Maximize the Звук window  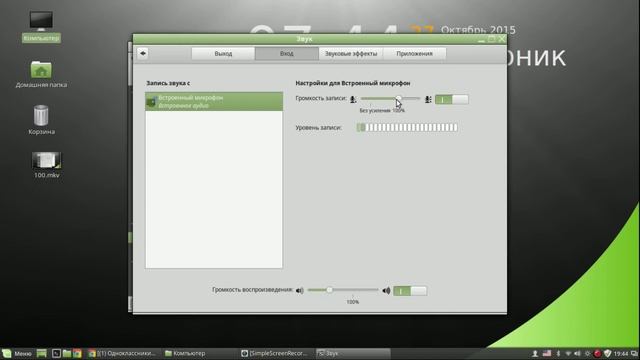click(491, 39)
